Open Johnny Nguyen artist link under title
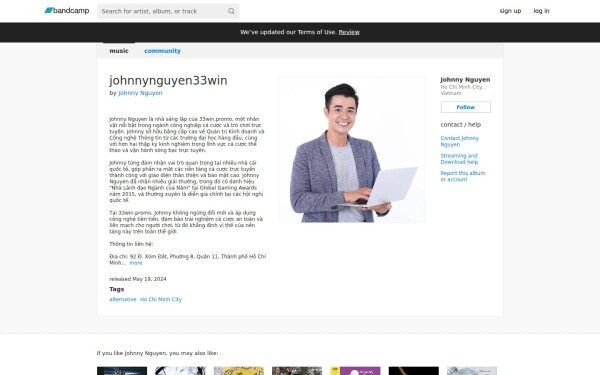Image resolution: width=600 pixels, height=375 pixels. click(140, 93)
